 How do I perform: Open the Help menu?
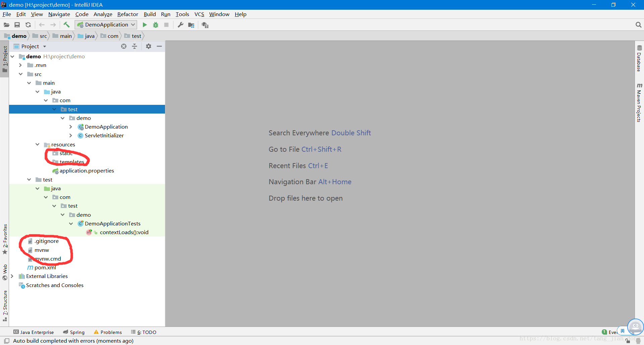[240, 14]
